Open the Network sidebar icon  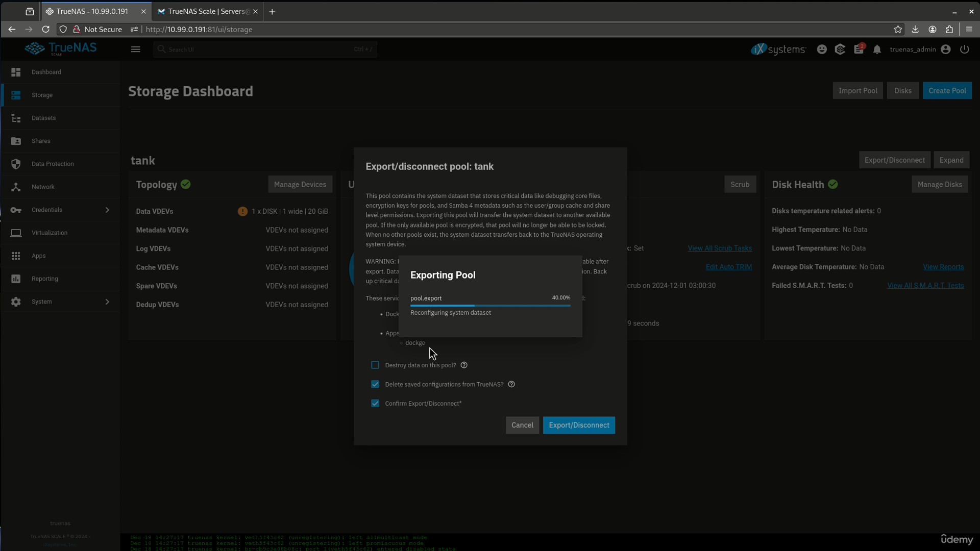point(16,187)
